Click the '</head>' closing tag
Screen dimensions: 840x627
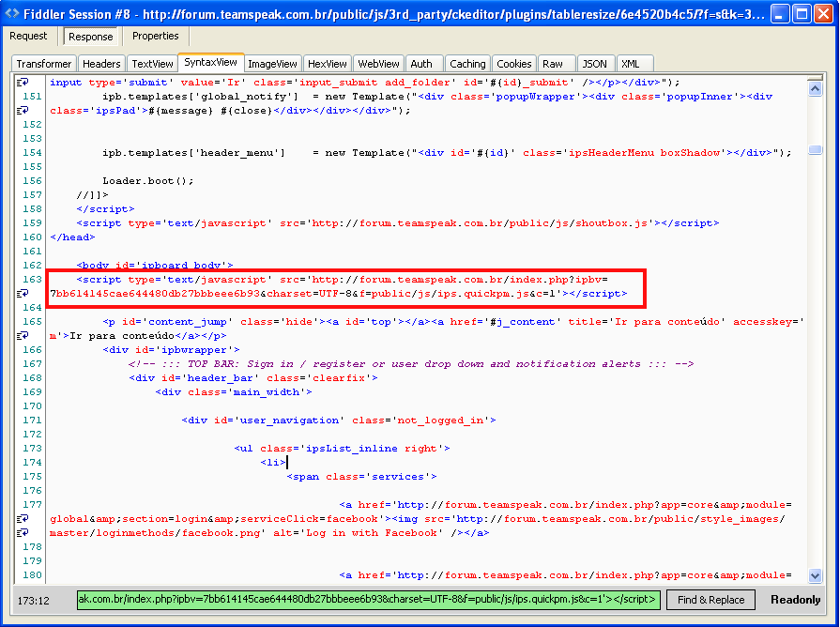point(72,237)
